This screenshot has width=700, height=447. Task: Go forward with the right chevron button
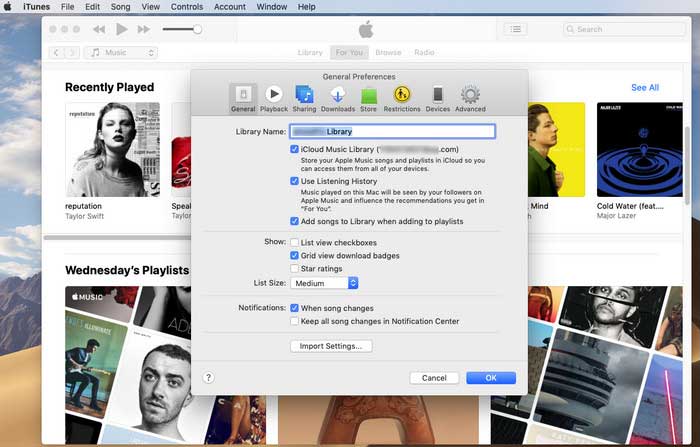(x=72, y=53)
